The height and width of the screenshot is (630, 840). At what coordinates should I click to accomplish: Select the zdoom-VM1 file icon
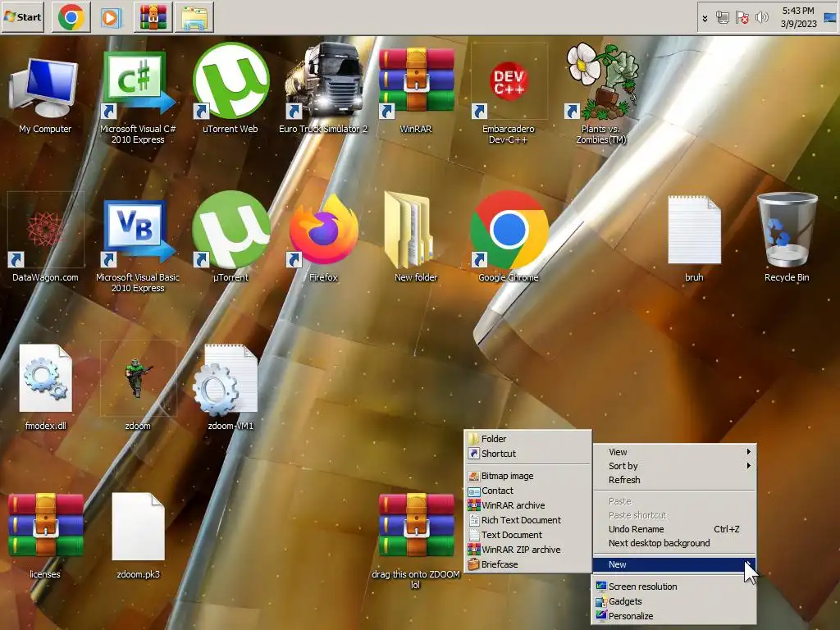pyautogui.click(x=231, y=387)
